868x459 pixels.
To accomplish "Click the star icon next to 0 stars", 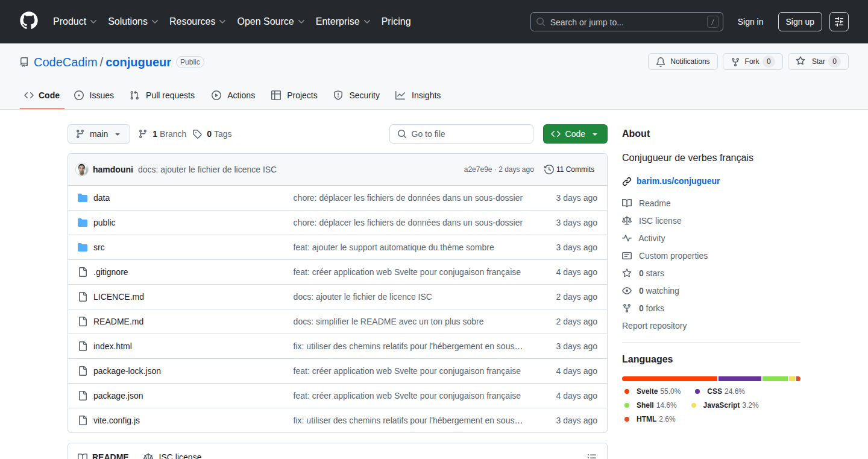I will [x=627, y=273].
